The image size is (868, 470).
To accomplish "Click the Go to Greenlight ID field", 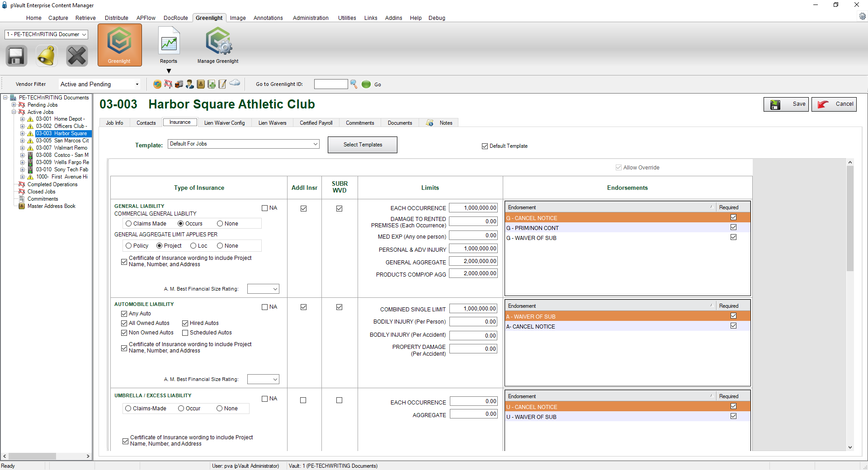I will pyautogui.click(x=331, y=84).
